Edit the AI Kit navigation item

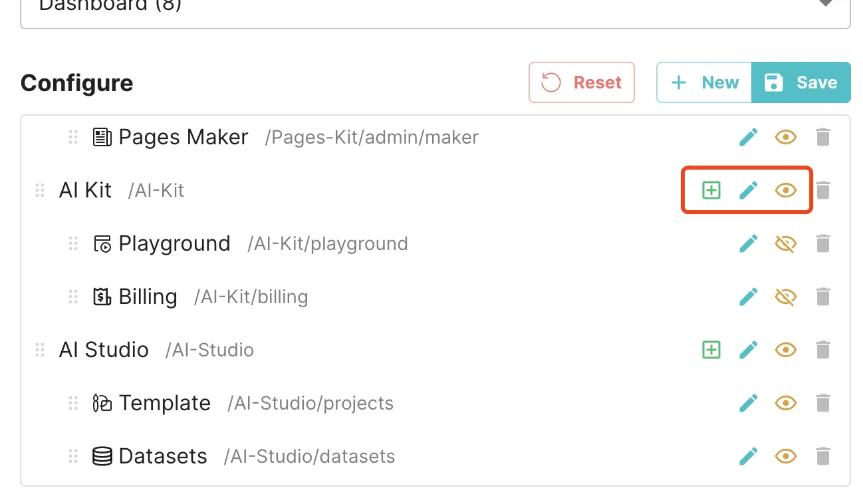pyautogui.click(x=749, y=191)
